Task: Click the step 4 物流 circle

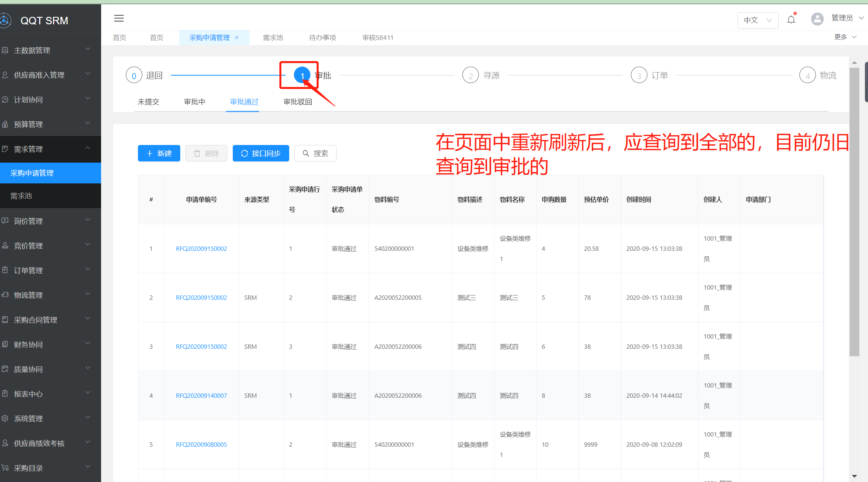Action: [x=808, y=75]
